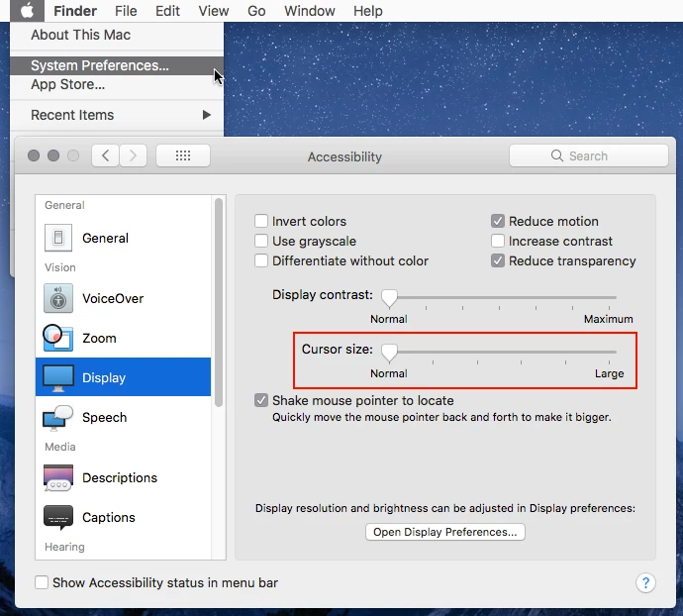Viewport: 683px width, 616px height.
Task: Click the back arrow in the toolbar
Action: 105,155
